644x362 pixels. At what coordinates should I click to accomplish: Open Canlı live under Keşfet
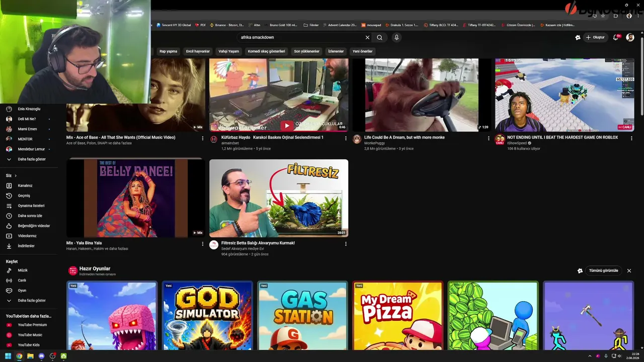click(28, 281)
